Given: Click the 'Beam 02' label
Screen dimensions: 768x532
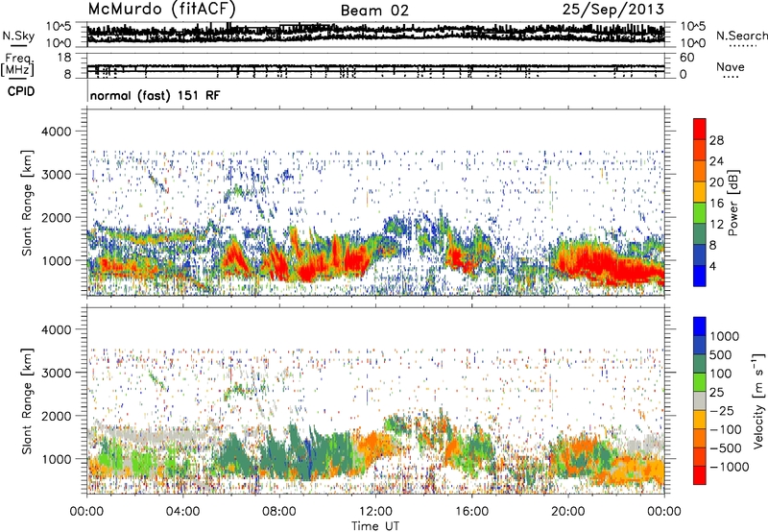Looking at the screenshot, I should tap(374, 11).
